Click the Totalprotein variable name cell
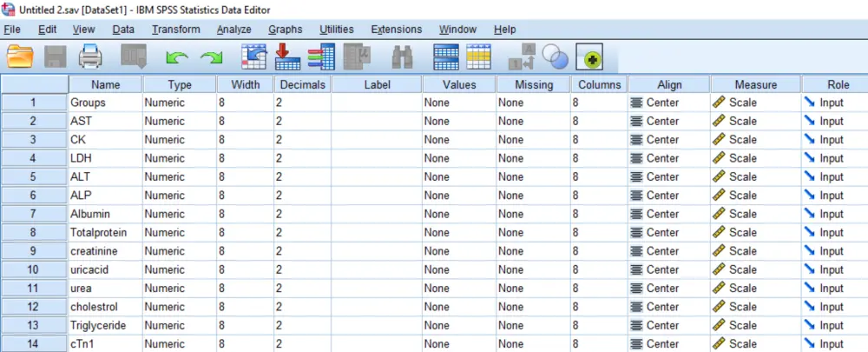 pyautogui.click(x=106, y=232)
